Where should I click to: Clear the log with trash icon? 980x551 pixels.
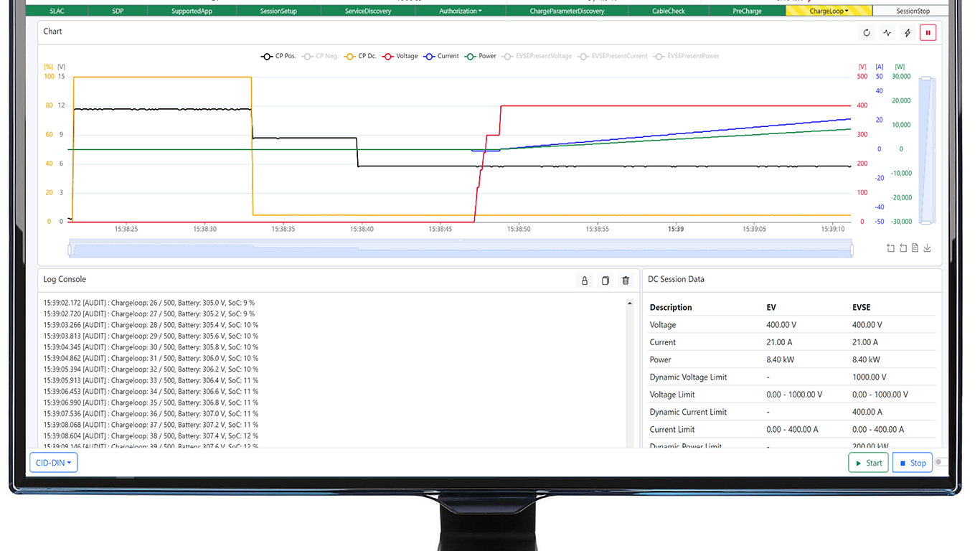[x=626, y=281]
